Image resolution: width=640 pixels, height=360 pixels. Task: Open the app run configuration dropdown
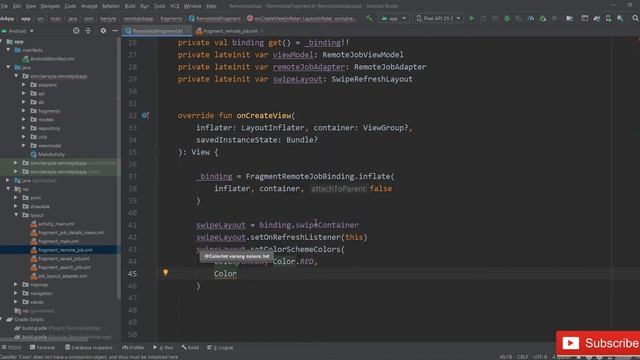(x=393, y=18)
